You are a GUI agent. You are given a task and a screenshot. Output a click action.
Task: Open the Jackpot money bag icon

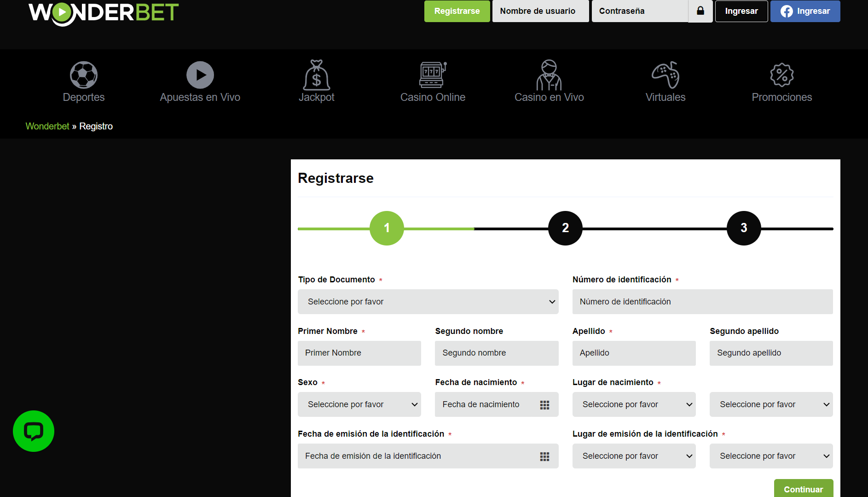[x=317, y=75]
